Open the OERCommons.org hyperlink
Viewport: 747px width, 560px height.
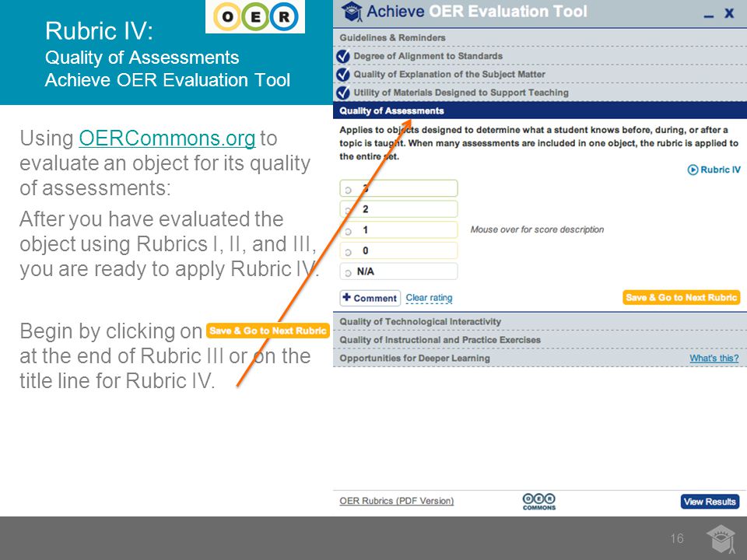click(167, 138)
